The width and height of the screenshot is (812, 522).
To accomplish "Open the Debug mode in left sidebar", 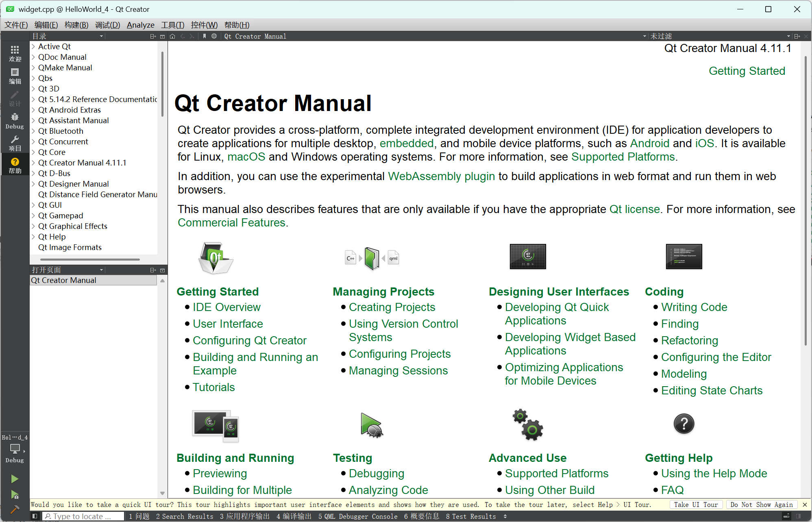I will pos(15,121).
